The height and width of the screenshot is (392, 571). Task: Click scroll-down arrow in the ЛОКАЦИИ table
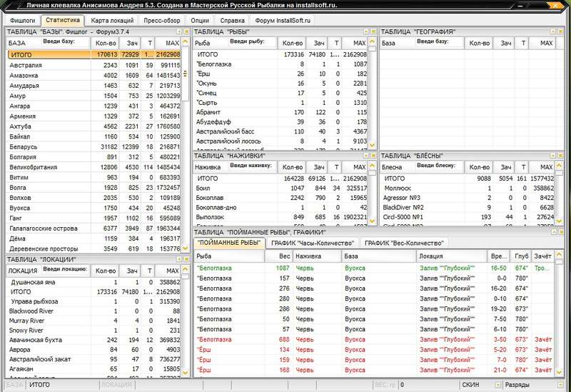point(186,373)
